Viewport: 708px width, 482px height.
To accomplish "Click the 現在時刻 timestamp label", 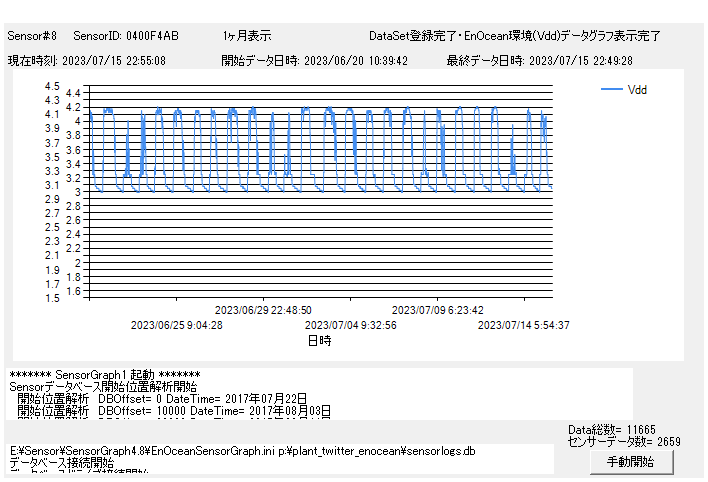I will 87,60.
